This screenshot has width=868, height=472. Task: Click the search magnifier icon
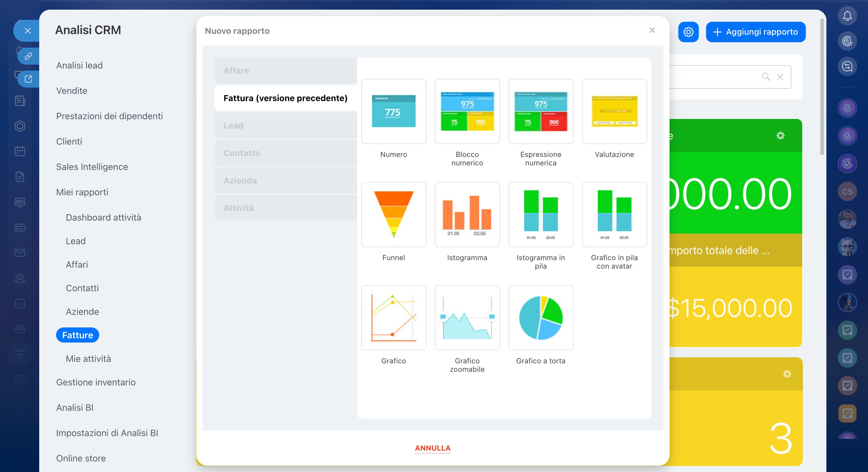tap(765, 77)
